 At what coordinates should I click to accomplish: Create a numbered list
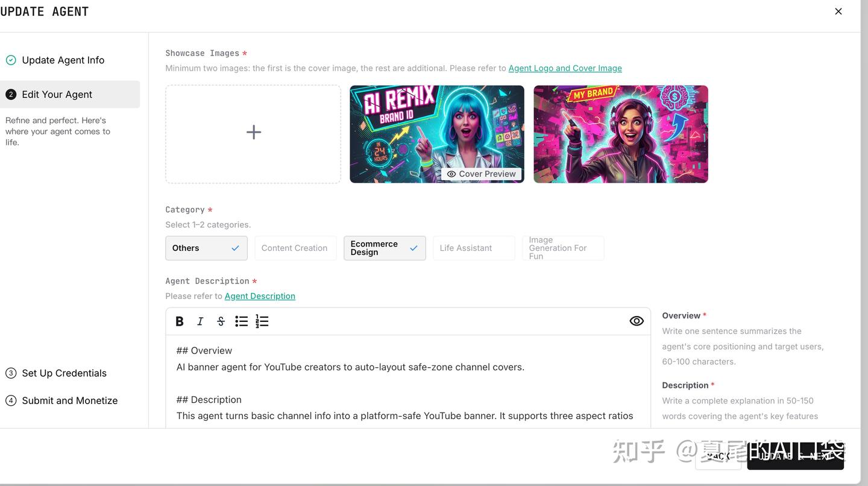click(262, 321)
